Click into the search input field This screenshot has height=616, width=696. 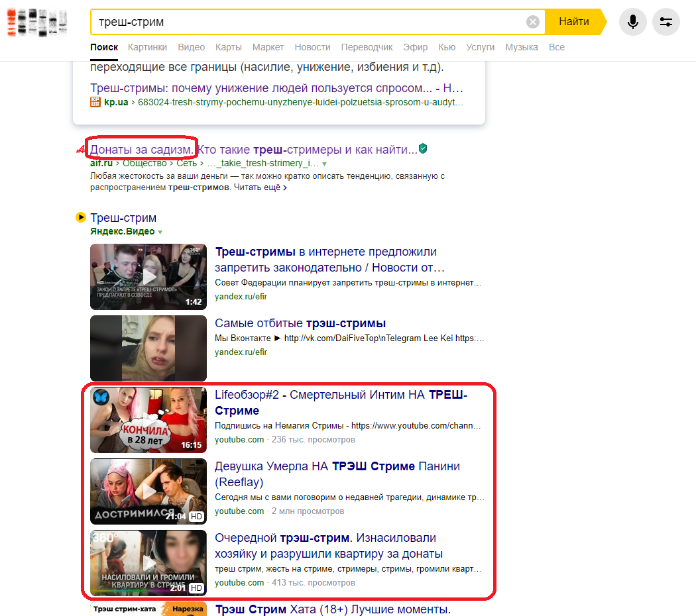tap(305, 22)
